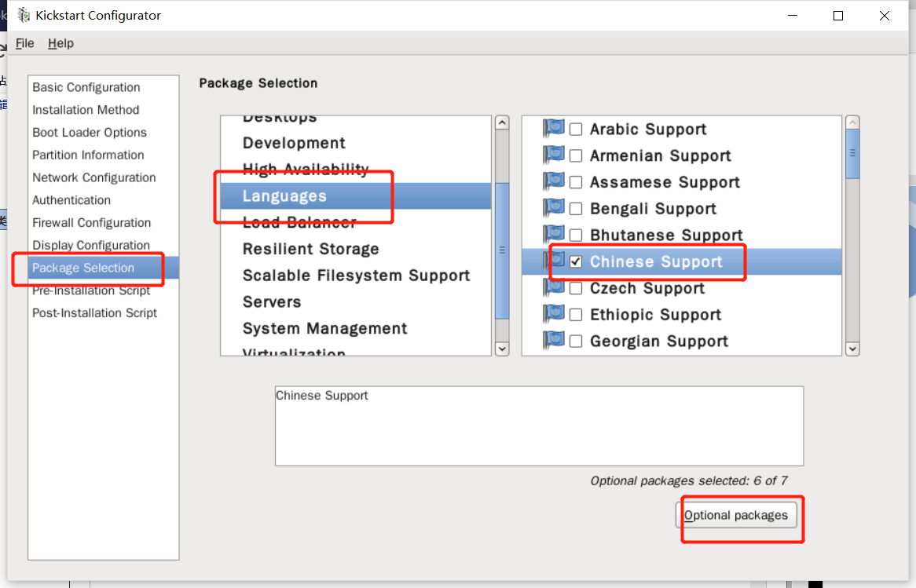Click language list scroll down arrow
This screenshot has width=916, height=588.
[x=852, y=349]
